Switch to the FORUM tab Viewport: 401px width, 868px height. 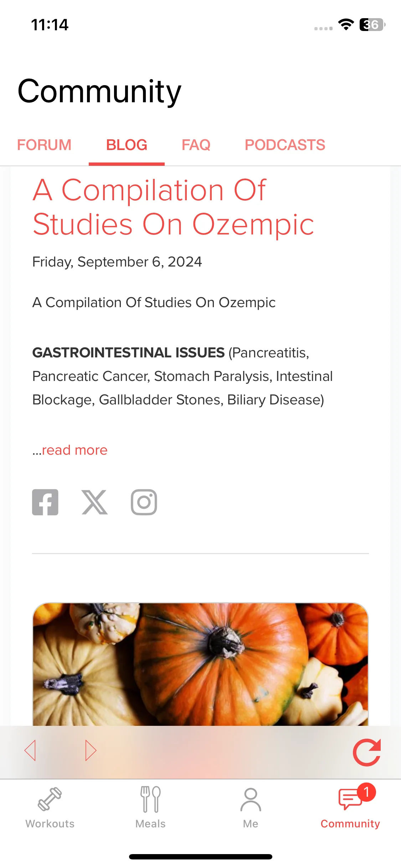tap(44, 145)
